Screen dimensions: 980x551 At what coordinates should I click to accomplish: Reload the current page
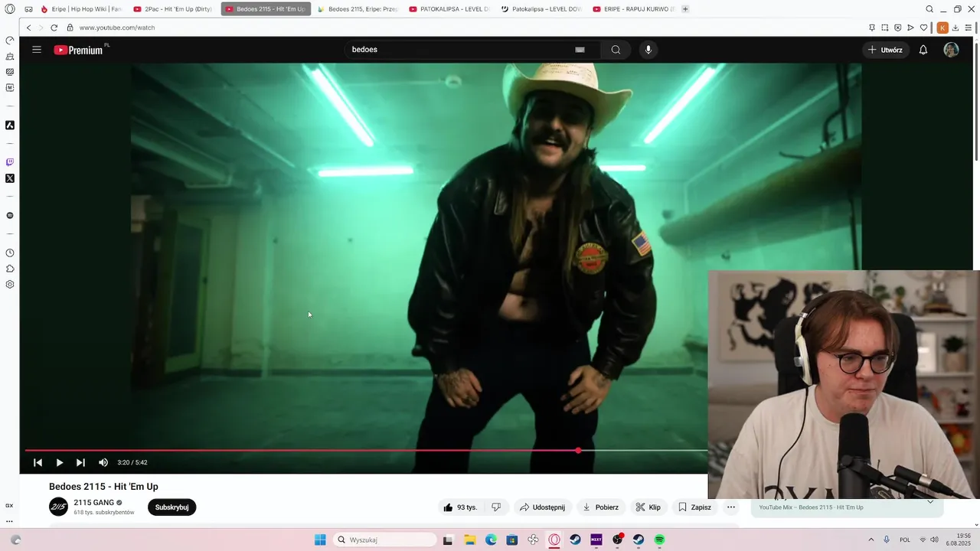click(54, 28)
